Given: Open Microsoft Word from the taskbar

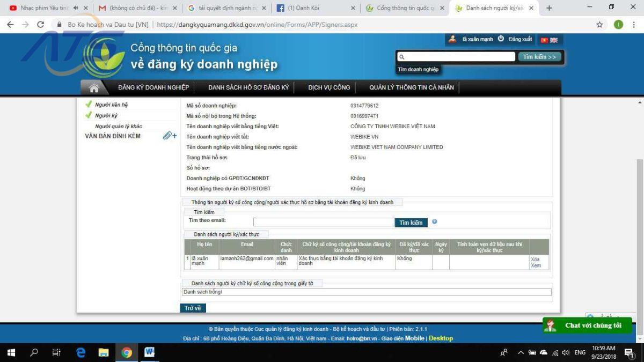Looking at the screenshot, I should point(149,352).
